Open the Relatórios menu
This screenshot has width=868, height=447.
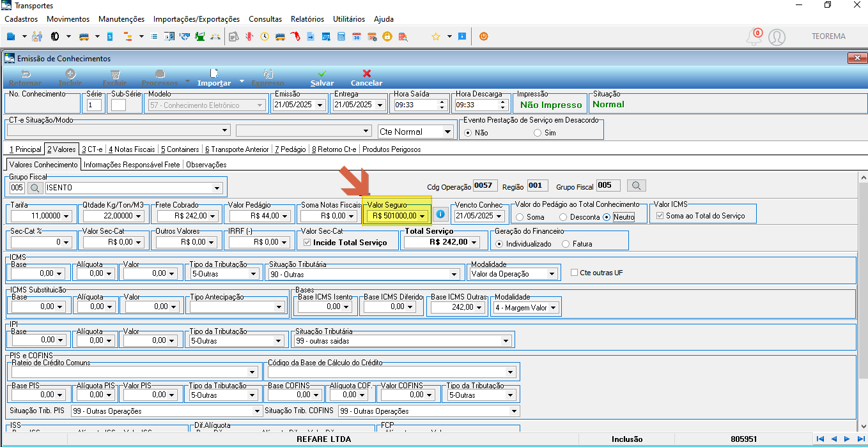point(307,19)
